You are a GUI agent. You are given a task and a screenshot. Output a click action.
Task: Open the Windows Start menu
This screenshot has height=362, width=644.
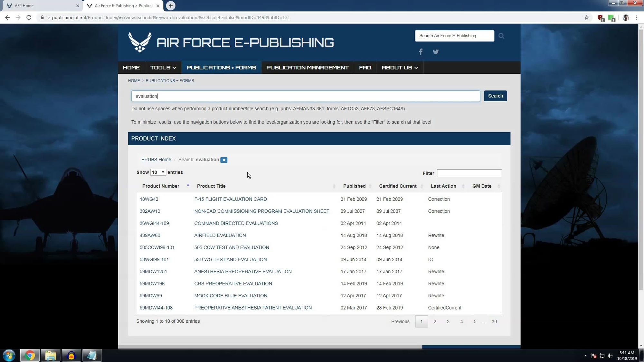tap(9, 356)
